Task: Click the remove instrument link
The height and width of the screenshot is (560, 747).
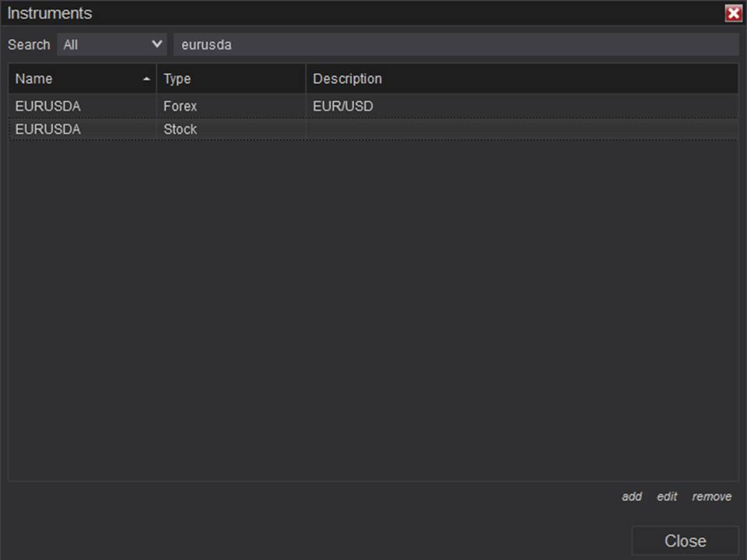Action: point(712,497)
